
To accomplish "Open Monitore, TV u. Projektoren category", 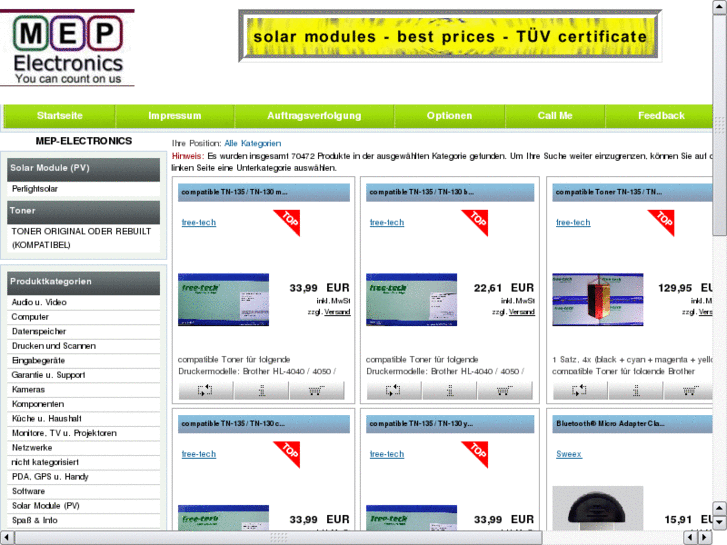I will click(x=83, y=433).
